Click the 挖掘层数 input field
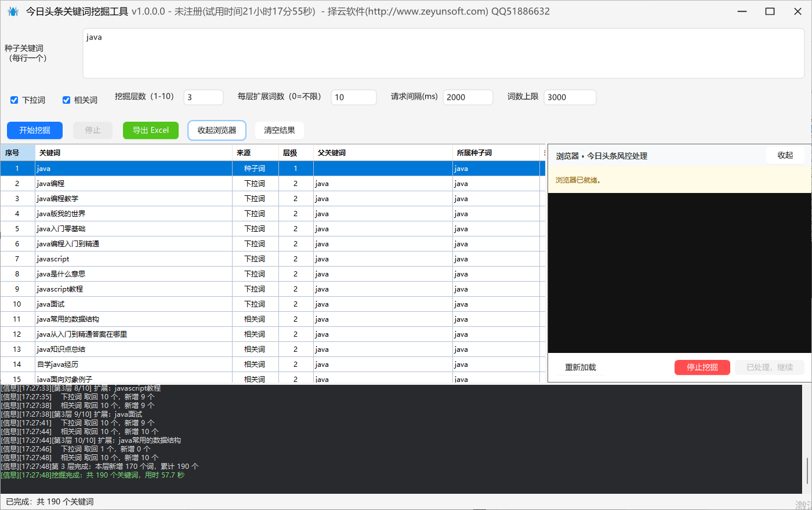The image size is (812, 510). coord(204,97)
